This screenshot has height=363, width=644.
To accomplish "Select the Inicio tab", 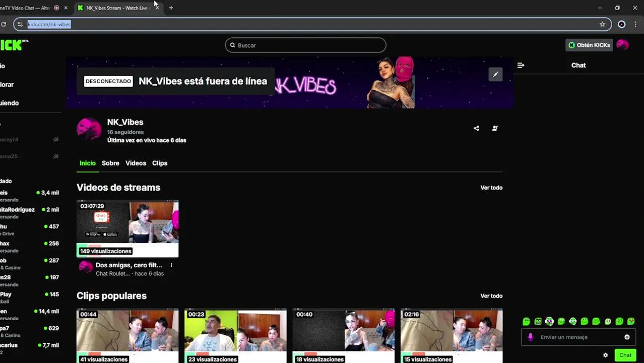I will click(x=87, y=163).
